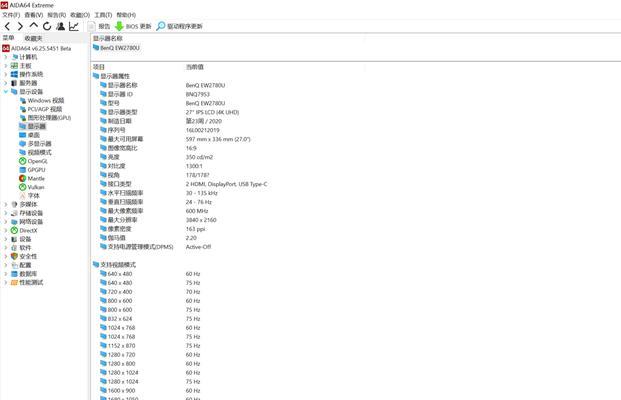Open the 查看(V) menu
The image size is (621, 400).
click(x=34, y=15)
